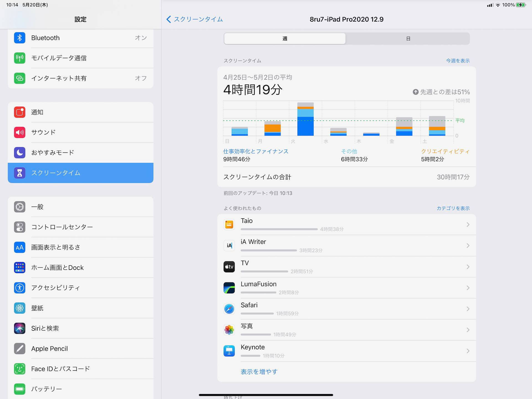Tap the 30時間17分 total value
Screen dimensions: 532x399
point(453,177)
